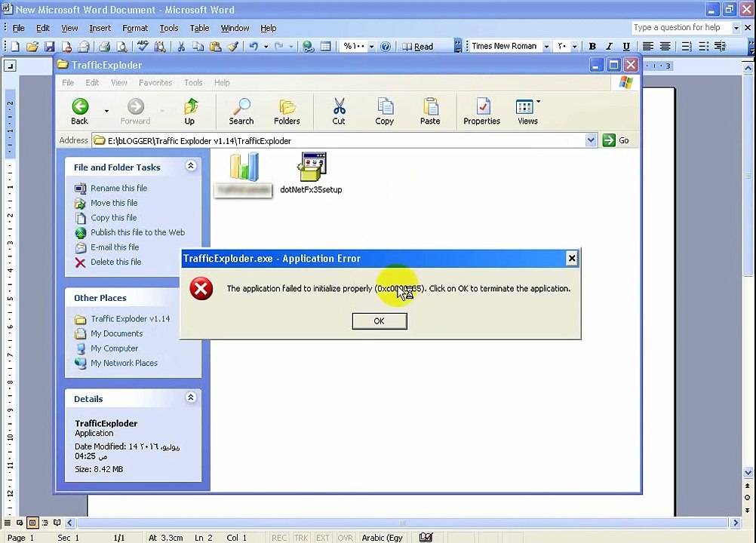
Task: Click Word's Spelling and Grammar icon
Action: (143, 46)
